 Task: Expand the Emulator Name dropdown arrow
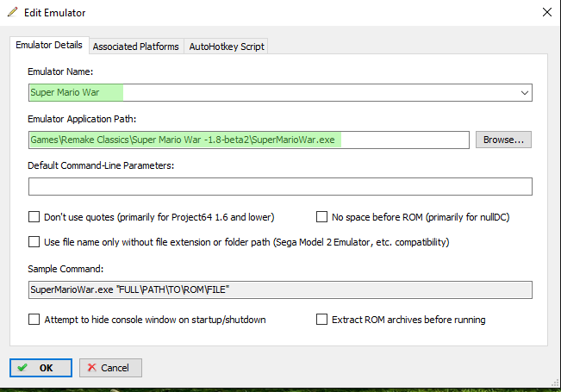click(x=525, y=93)
